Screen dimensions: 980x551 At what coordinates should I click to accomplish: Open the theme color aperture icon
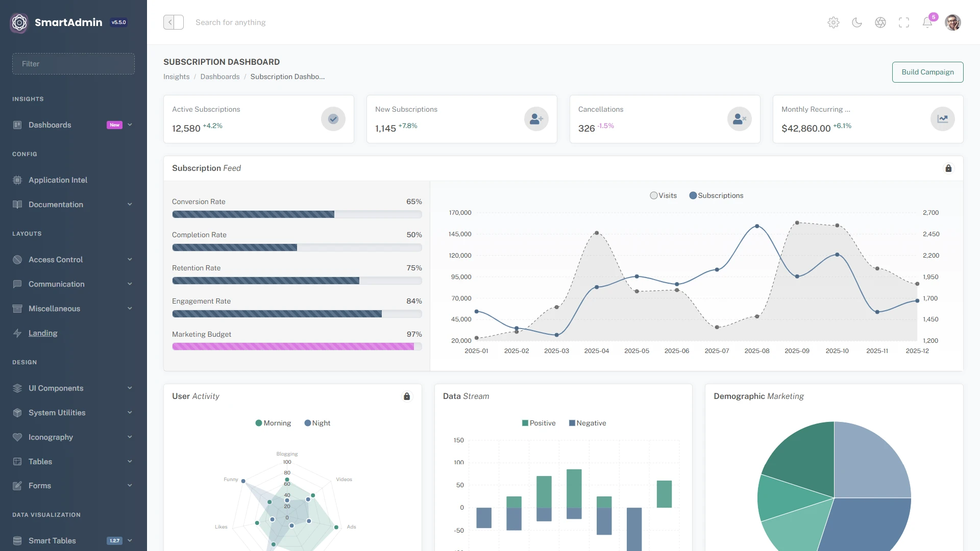[880, 22]
